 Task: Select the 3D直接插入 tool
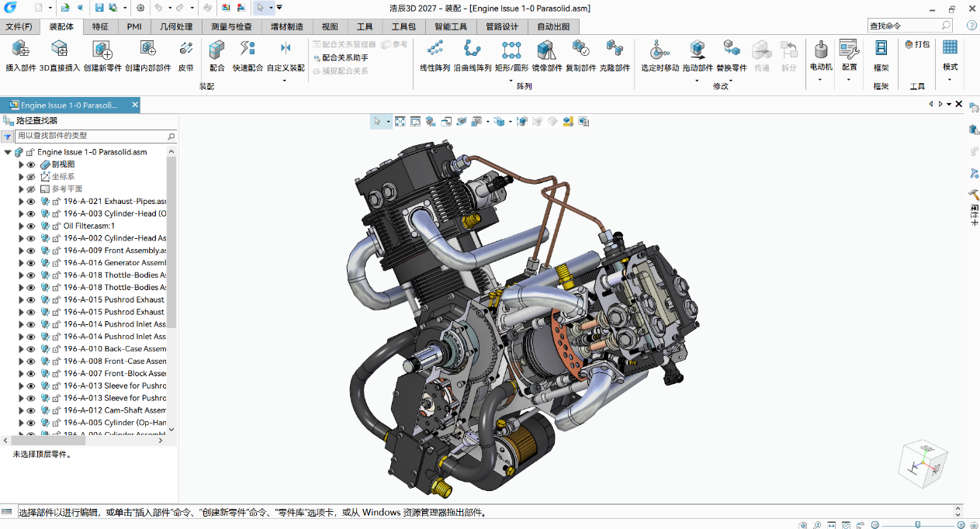60,50
